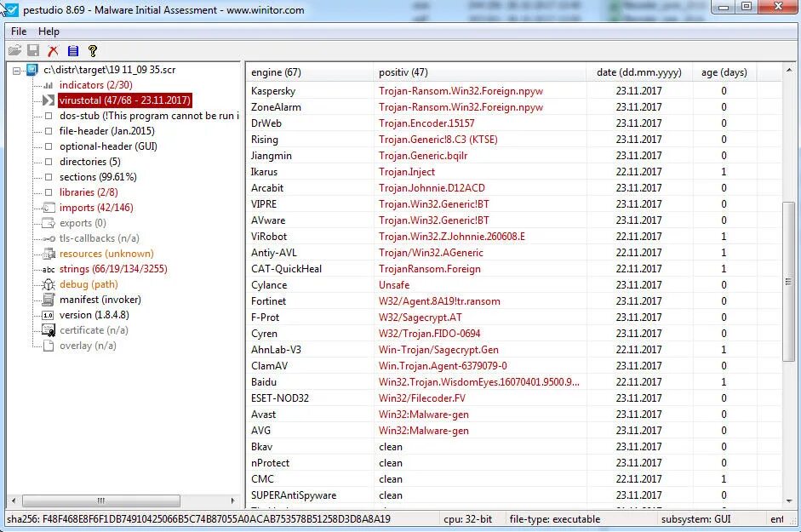Click the cpu: 32-bit status entry
The image size is (801, 532).
(467, 519)
